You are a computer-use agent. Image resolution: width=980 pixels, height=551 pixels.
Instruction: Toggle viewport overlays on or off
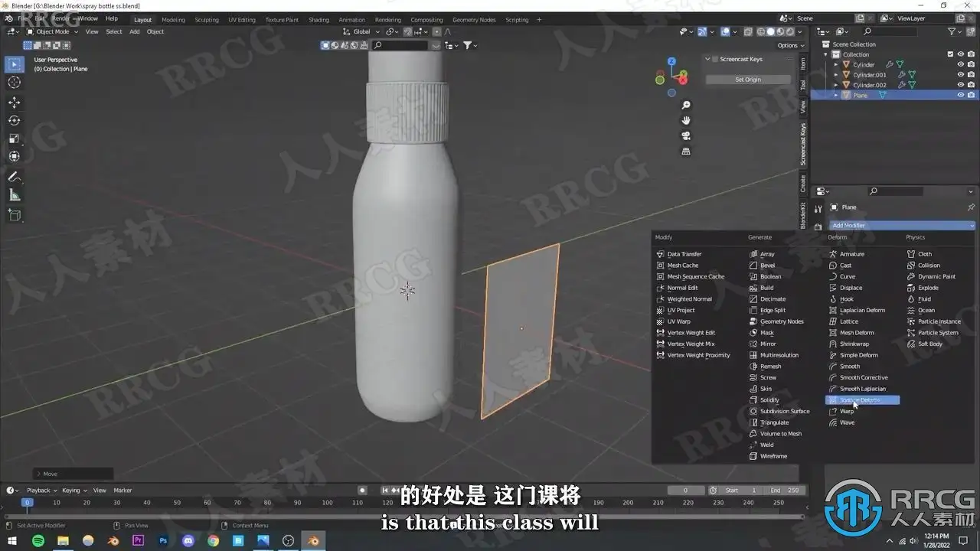724,31
